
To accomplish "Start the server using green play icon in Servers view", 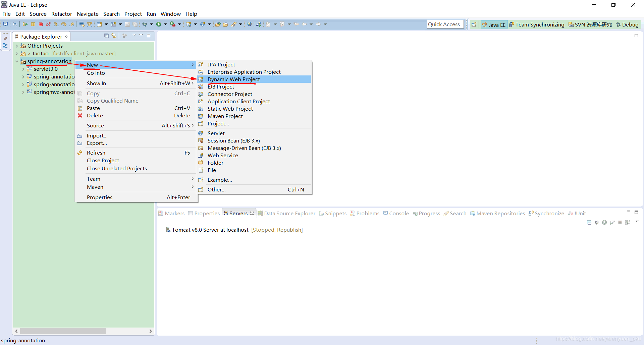I will (x=604, y=222).
